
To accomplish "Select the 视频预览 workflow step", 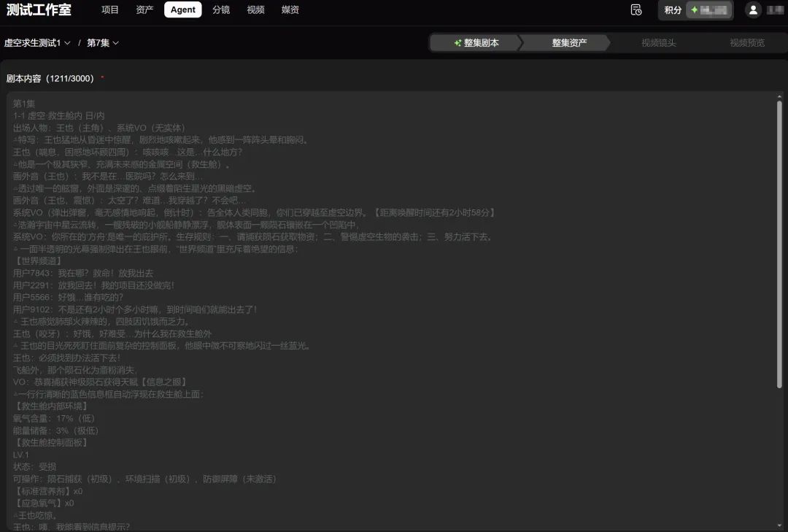I will (746, 42).
